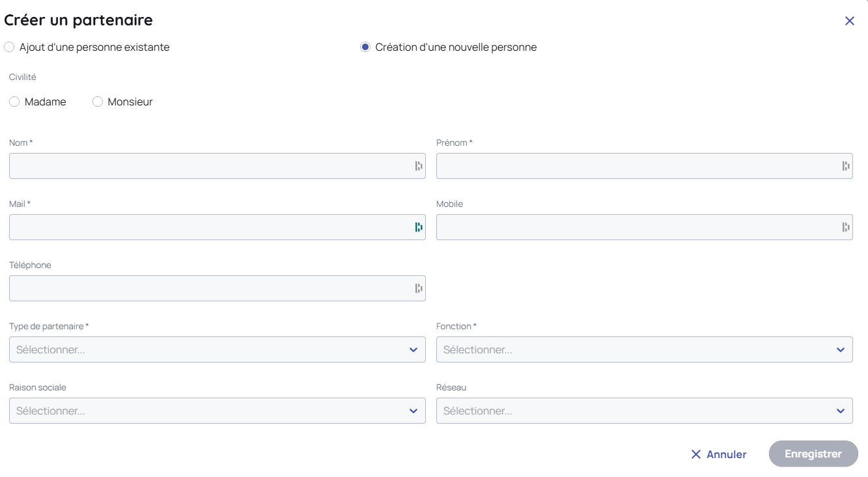Focus the Nom text field
Viewport: 868px width, 477px height.
pyautogui.click(x=208, y=166)
